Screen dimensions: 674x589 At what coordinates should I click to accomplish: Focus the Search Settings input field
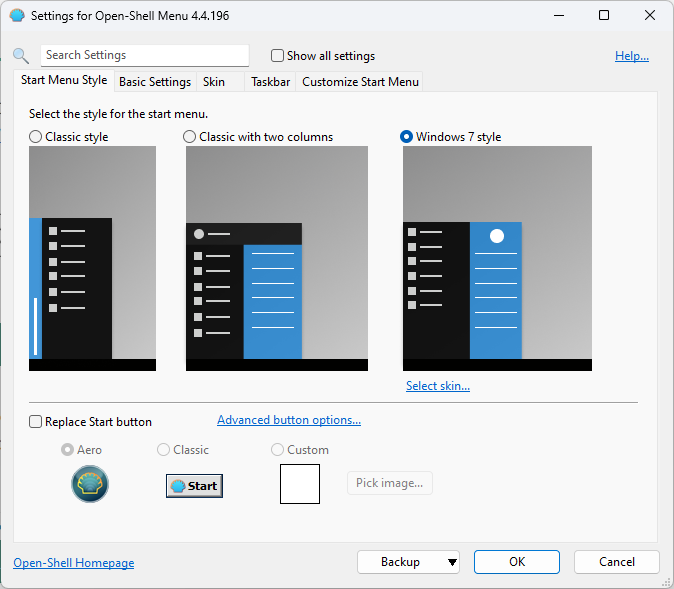[x=145, y=55]
